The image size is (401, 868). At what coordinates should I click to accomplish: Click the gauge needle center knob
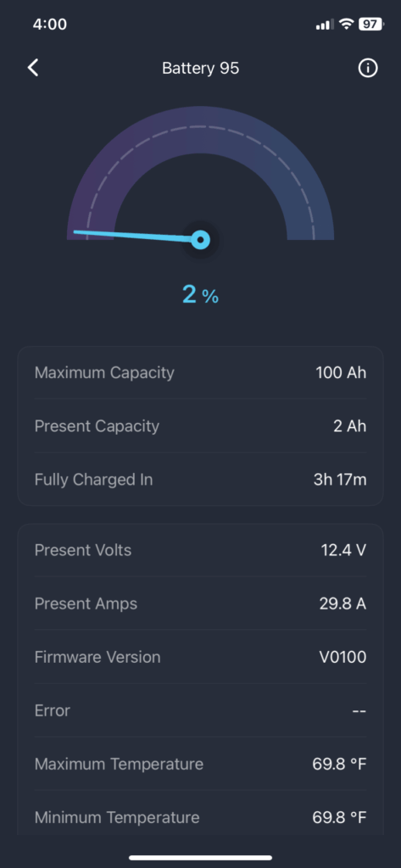point(200,240)
